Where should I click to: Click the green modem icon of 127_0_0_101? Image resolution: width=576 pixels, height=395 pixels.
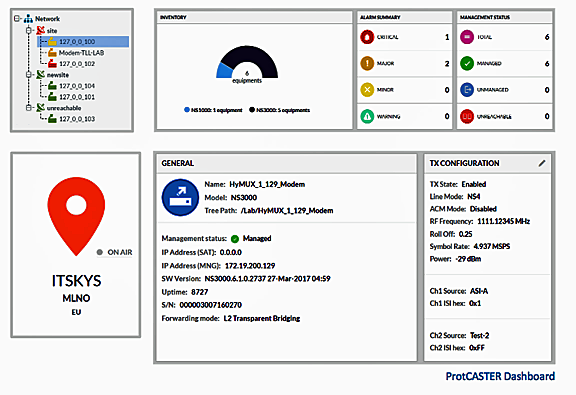pyautogui.click(x=53, y=97)
